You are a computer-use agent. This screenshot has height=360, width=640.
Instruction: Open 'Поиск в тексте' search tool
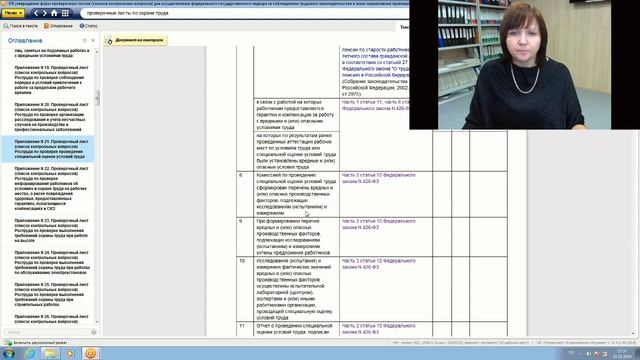[x=20, y=26]
